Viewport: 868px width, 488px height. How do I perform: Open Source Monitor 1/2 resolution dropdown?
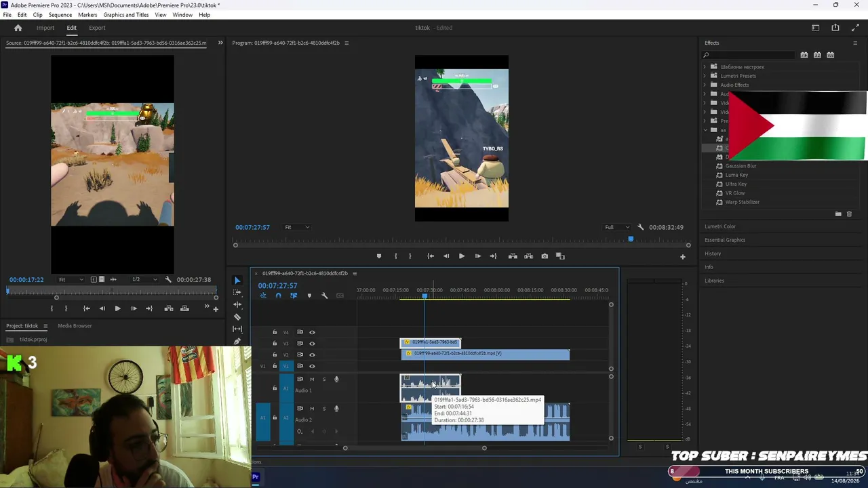pos(146,279)
